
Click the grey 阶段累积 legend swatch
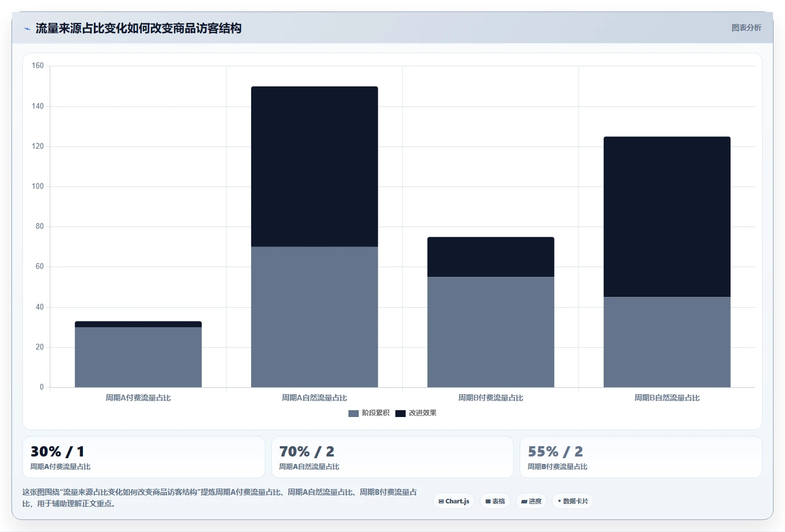(354, 413)
